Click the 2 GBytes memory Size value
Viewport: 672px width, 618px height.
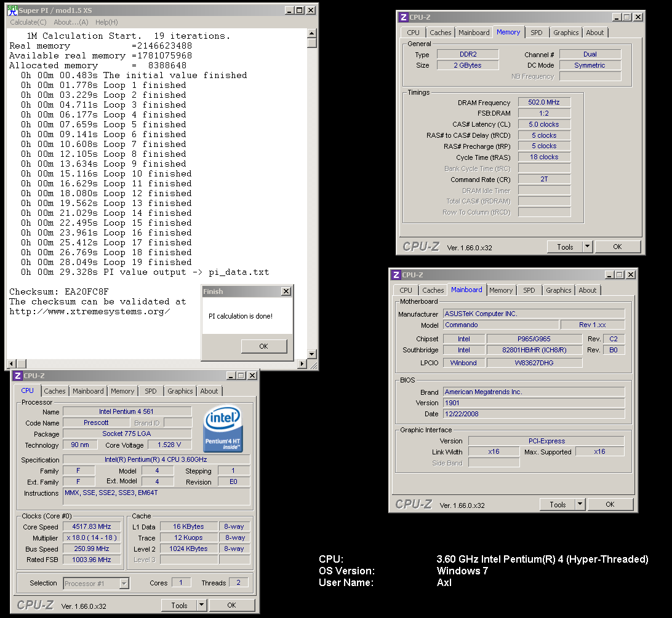(468, 65)
